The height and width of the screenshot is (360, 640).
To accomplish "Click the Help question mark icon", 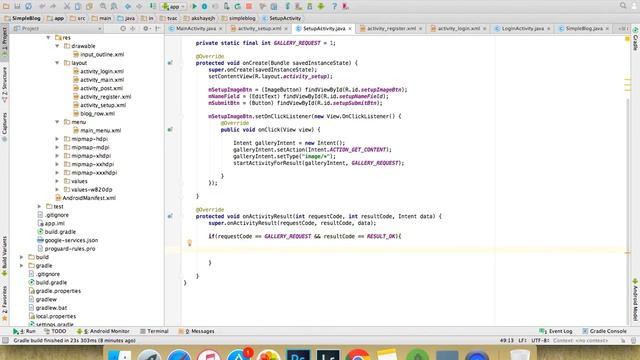I will (x=334, y=6).
